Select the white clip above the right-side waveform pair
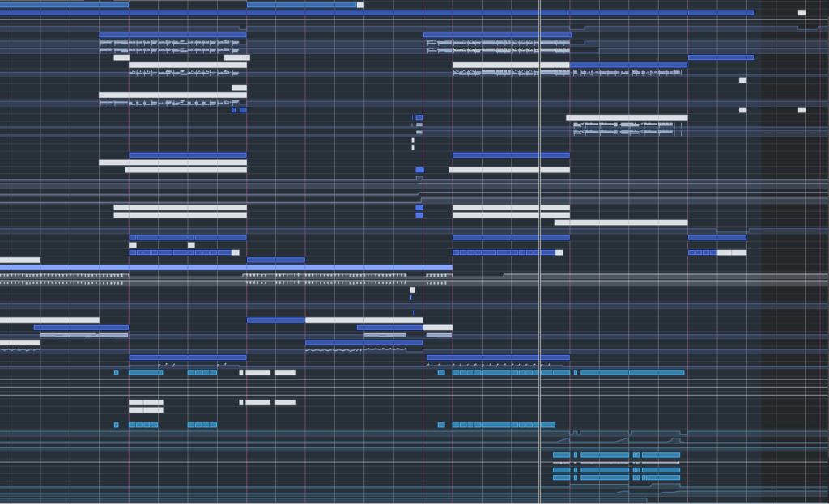Image resolution: width=829 pixels, height=504 pixels. (627, 117)
